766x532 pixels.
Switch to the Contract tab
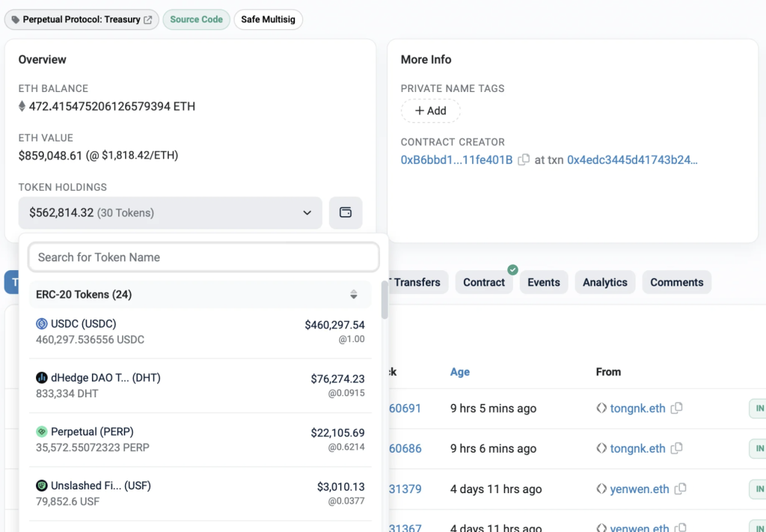click(x=484, y=282)
